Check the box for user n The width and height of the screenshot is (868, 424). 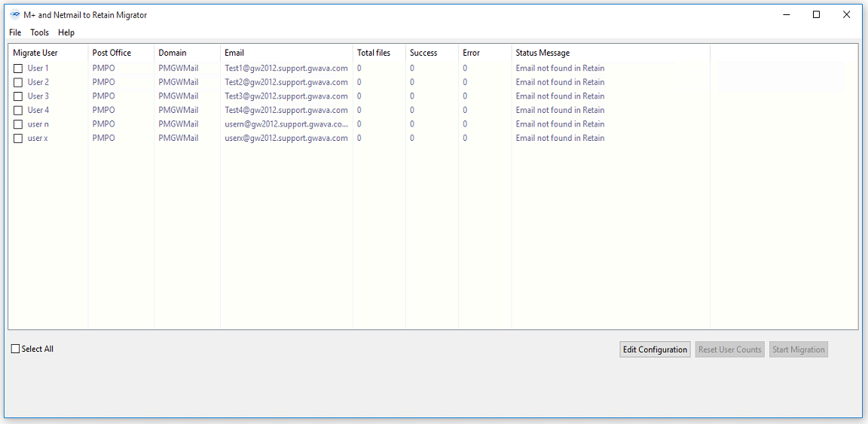point(18,124)
